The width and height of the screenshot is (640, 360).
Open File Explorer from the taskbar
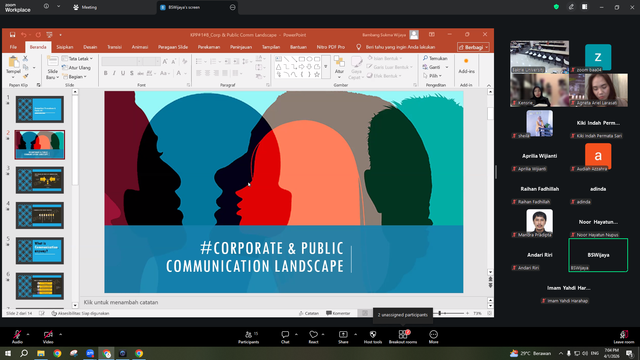(41, 353)
